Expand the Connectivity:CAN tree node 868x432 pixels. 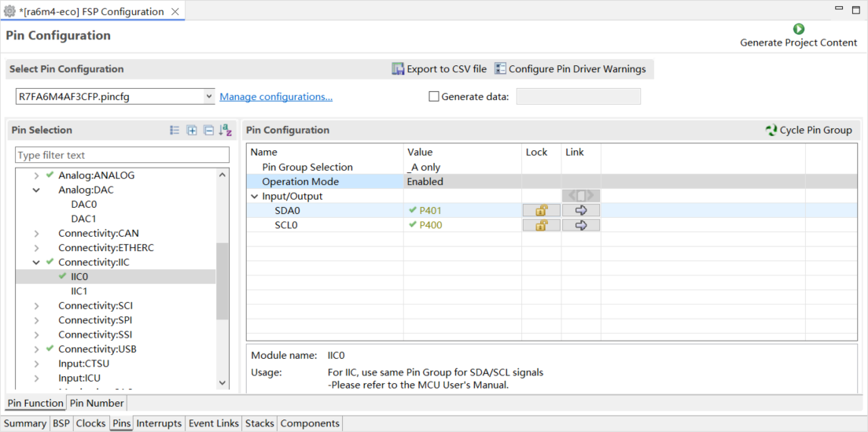(36, 234)
